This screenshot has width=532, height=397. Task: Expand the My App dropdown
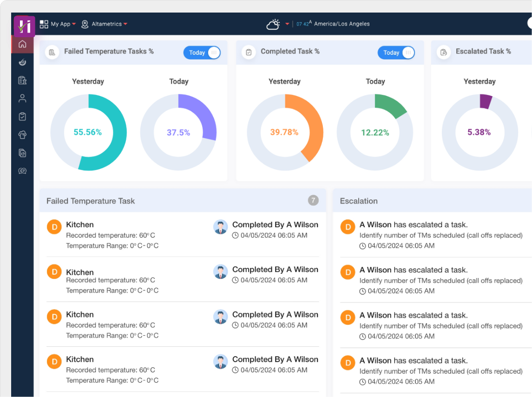pos(58,24)
